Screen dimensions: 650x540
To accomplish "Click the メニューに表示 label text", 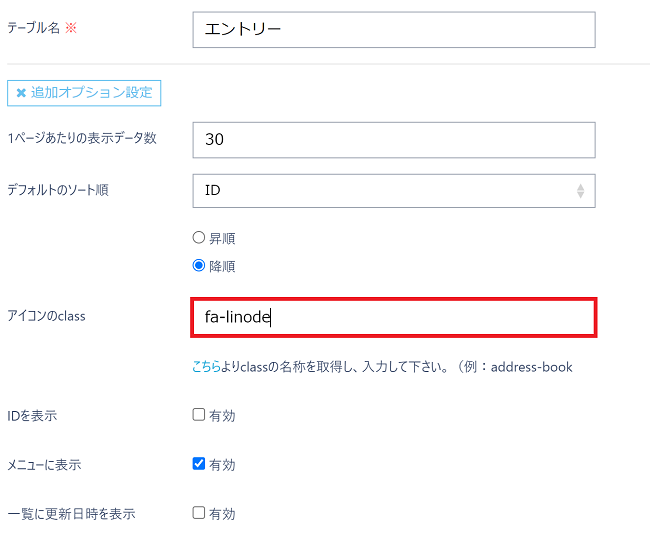I will point(44,465).
